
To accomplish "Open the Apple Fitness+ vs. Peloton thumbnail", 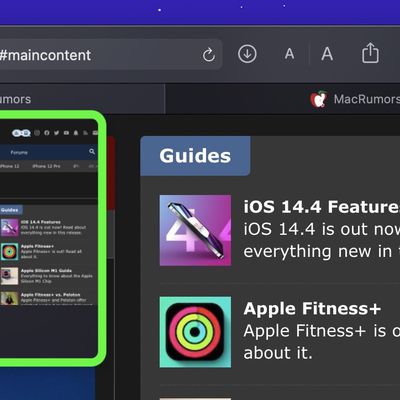I will pyautogui.click(x=9, y=298).
